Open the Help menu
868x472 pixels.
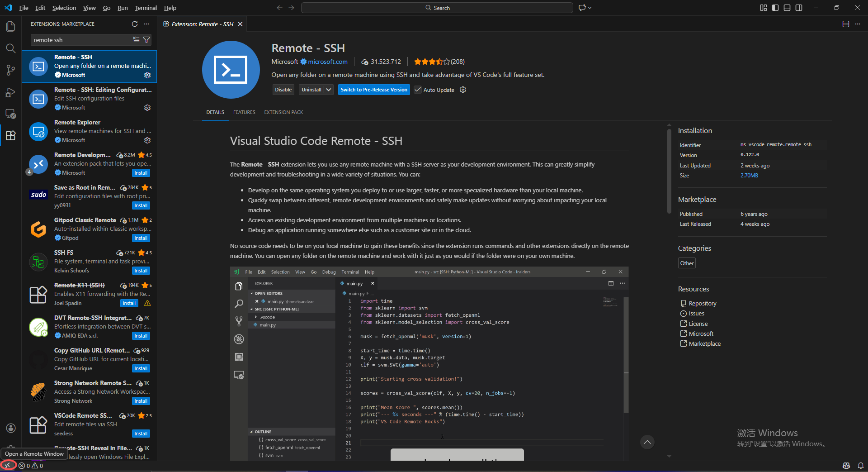click(x=170, y=8)
